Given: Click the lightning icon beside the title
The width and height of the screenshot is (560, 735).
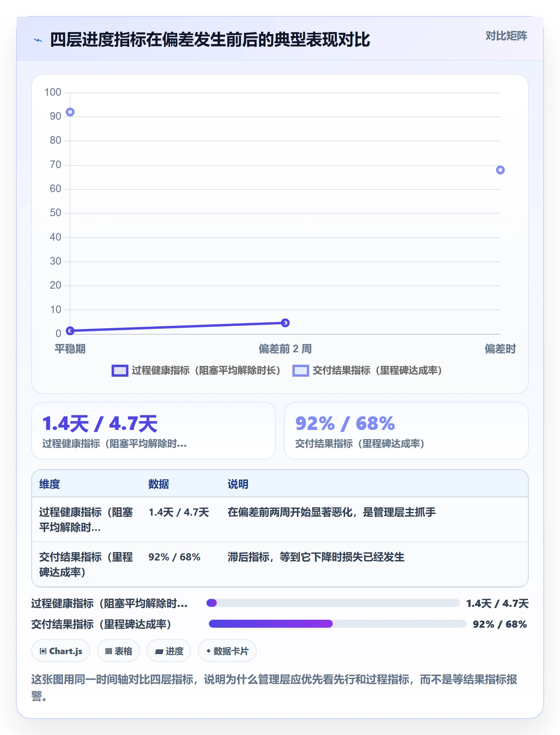Looking at the screenshot, I should click(38, 40).
